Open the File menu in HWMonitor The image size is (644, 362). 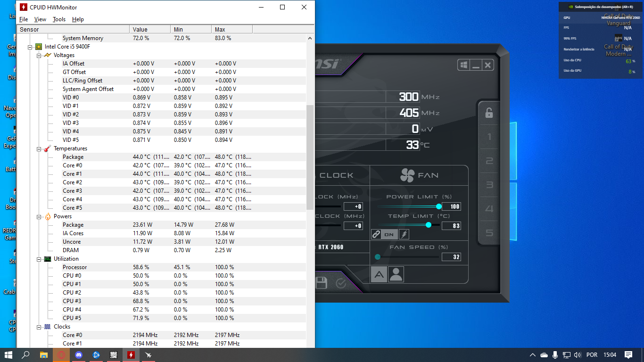(24, 19)
